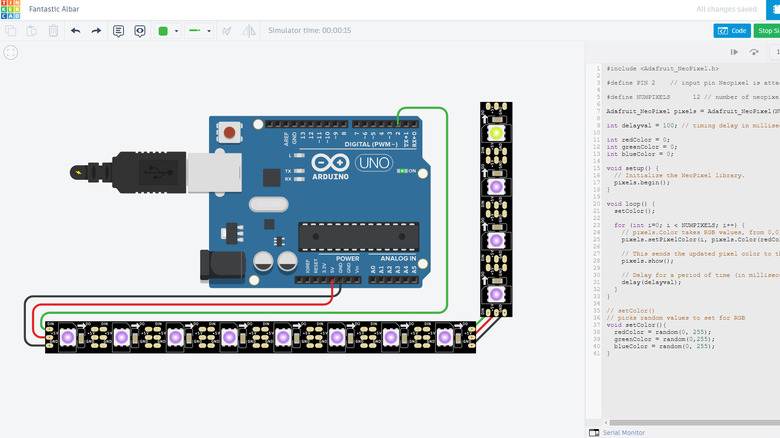The image size is (780, 438).
Task: Open the wire color dropdown arrow
Action: tap(176, 31)
